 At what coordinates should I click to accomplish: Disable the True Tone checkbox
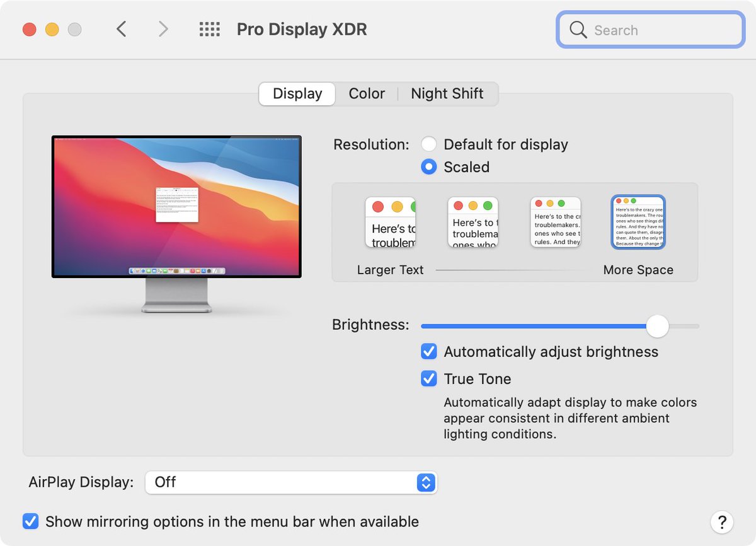[429, 379]
